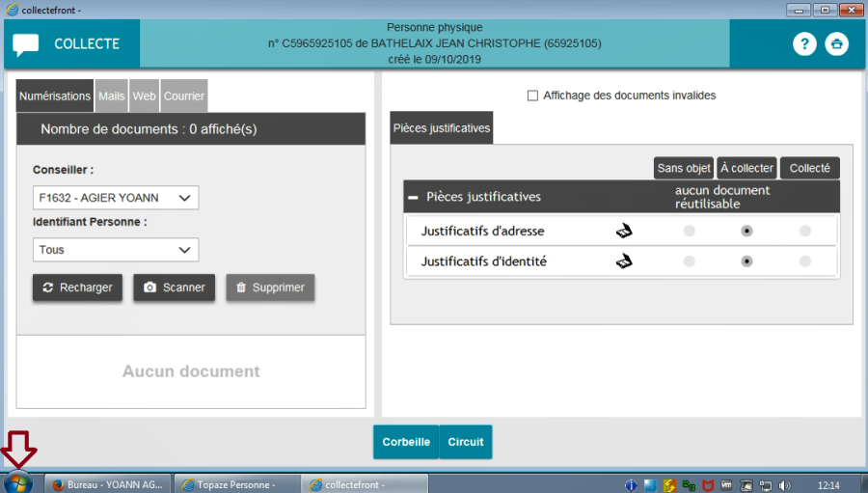Click the Collecte chat bubble icon

click(x=26, y=44)
